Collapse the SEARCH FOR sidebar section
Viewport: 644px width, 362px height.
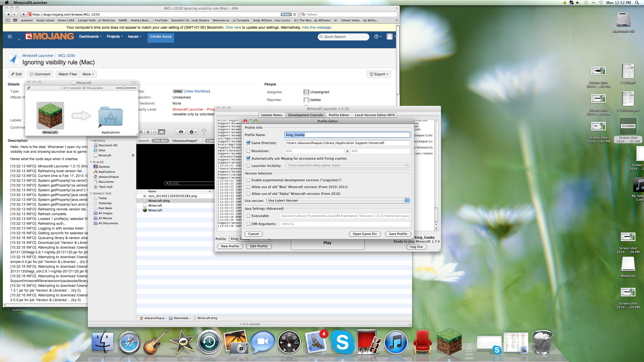[x=91, y=193]
